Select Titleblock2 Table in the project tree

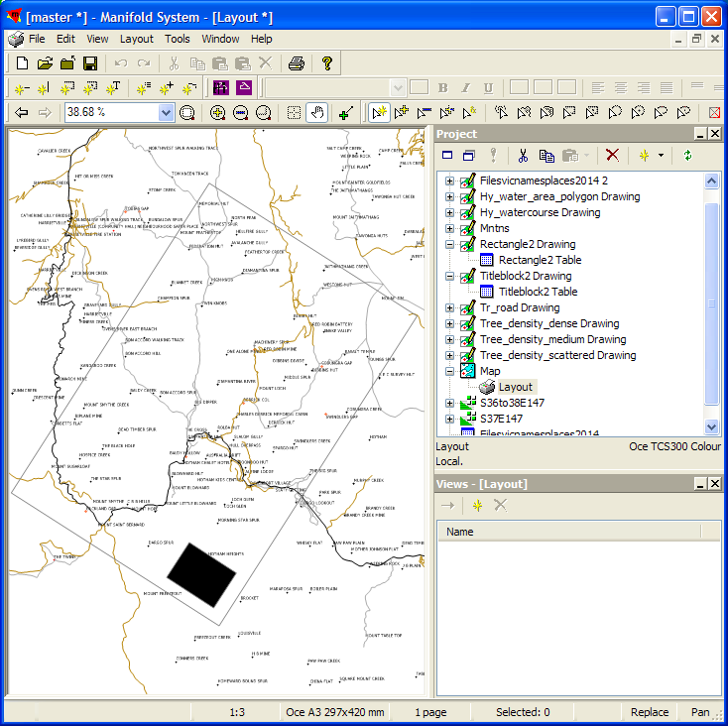click(x=538, y=292)
